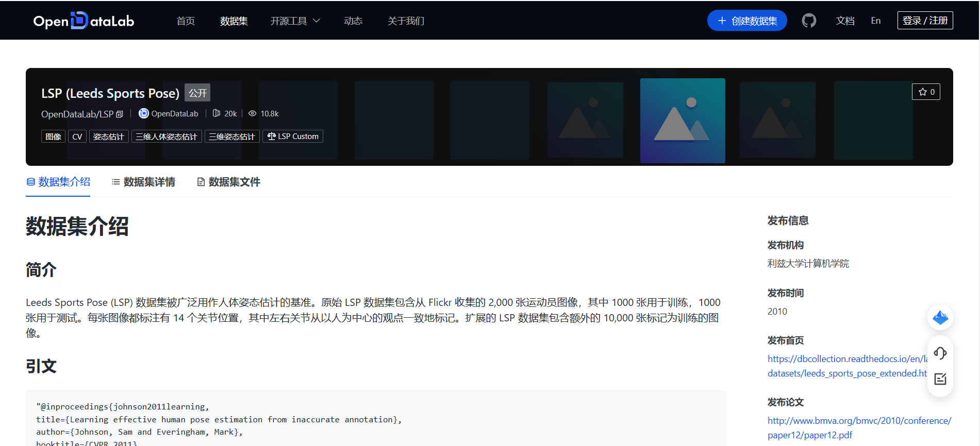Click the LSP (Leeds Sports Pose) title
Screen dimensions: 980x446
(x=110, y=93)
